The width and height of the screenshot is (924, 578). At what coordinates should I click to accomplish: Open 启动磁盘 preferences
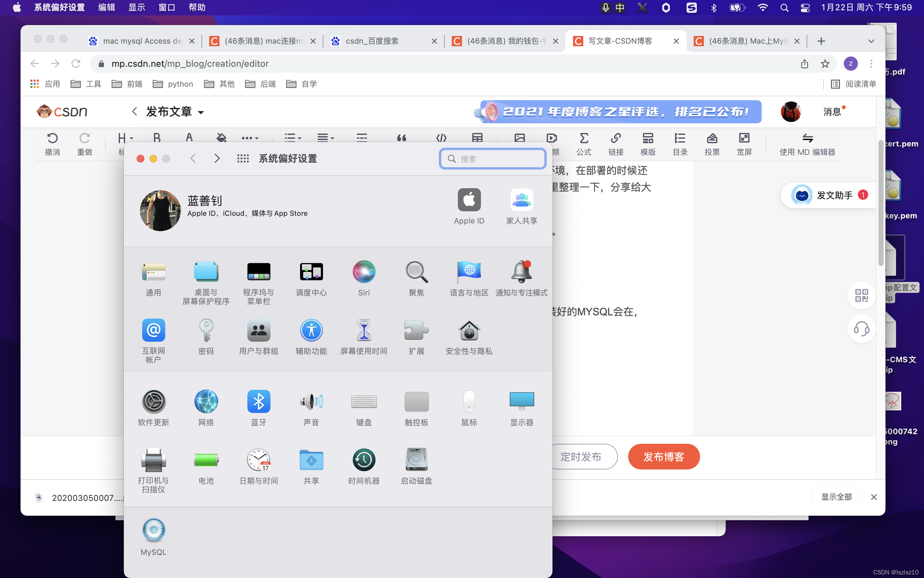[416, 466]
